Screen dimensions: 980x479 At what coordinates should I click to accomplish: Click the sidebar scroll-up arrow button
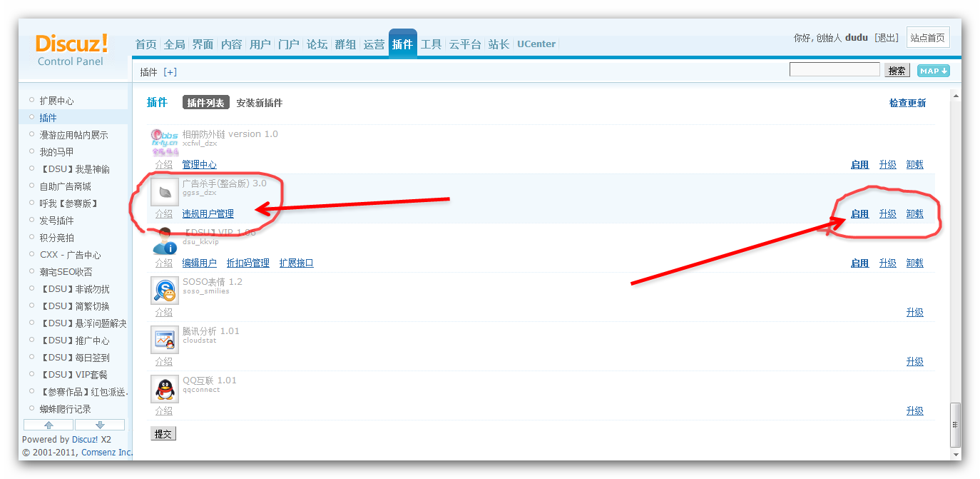click(49, 425)
